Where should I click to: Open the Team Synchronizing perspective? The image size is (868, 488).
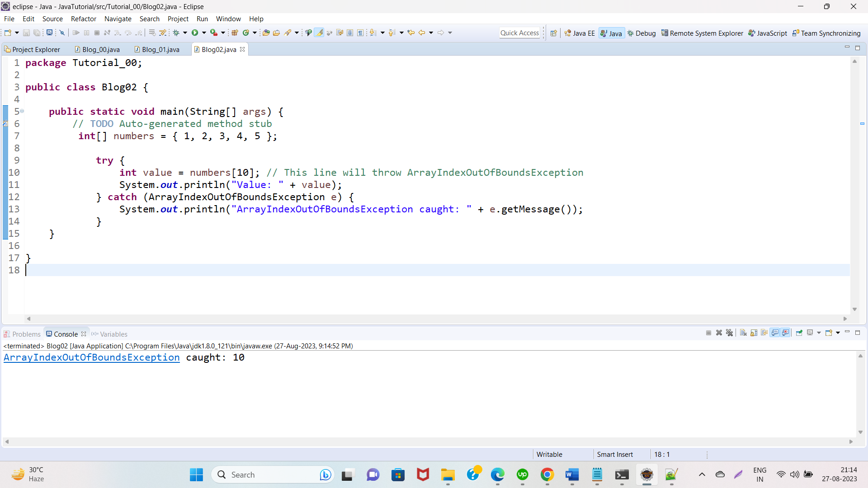click(x=826, y=33)
